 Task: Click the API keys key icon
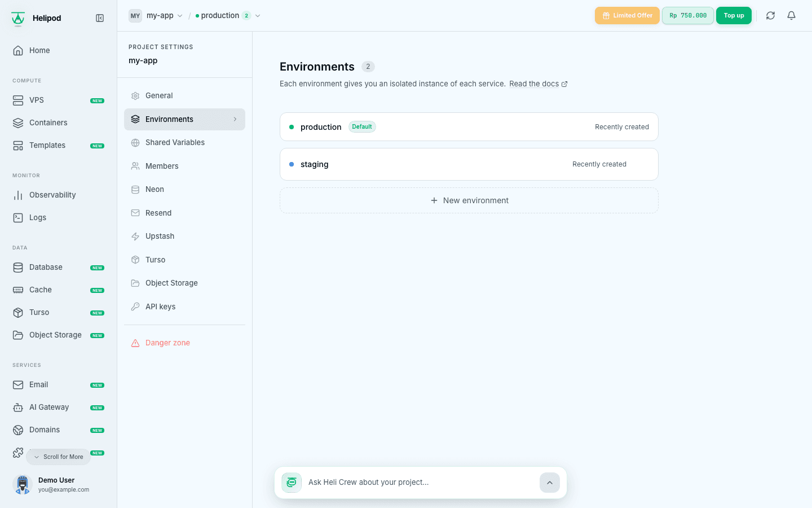coord(135,306)
